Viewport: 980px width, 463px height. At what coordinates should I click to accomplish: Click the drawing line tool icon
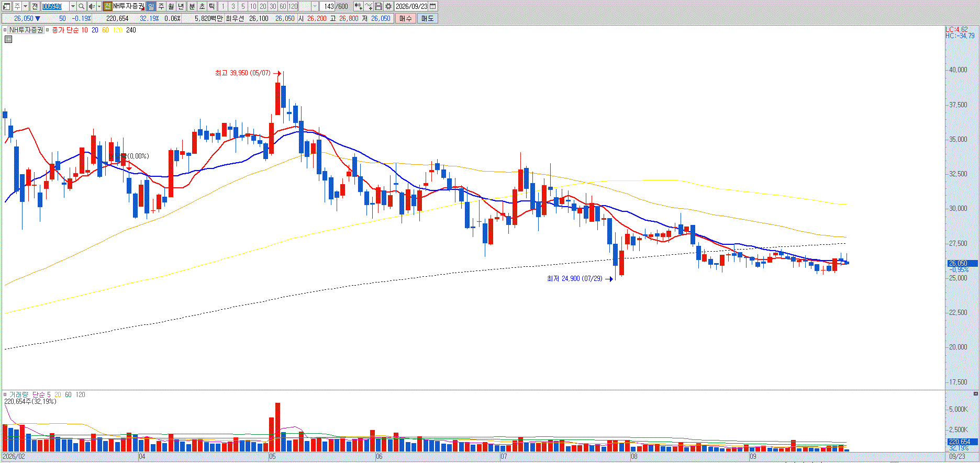click(369, 6)
